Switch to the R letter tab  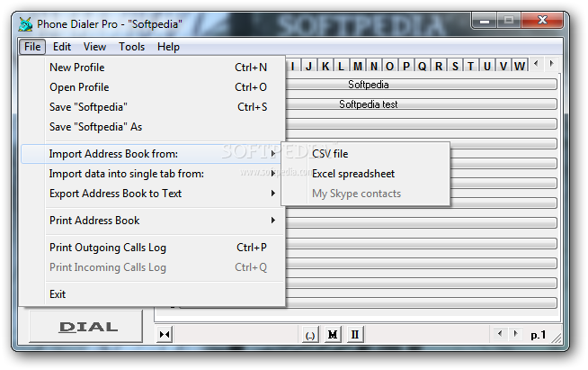click(x=439, y=66)
